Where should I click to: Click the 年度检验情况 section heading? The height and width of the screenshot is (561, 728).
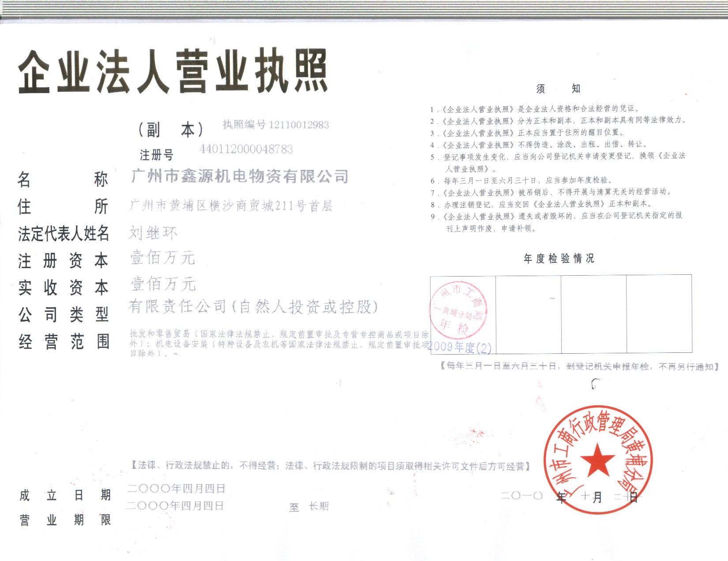pos(559,259)
